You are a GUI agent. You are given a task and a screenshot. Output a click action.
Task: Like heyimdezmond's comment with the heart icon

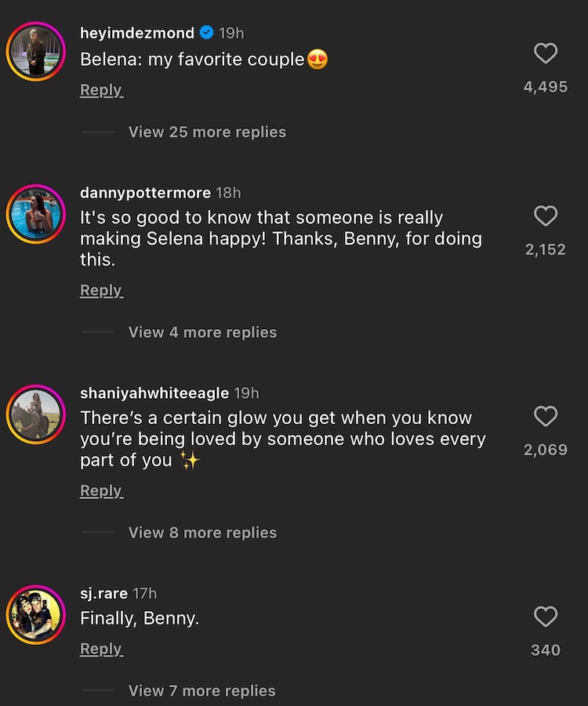pos(546,53)
